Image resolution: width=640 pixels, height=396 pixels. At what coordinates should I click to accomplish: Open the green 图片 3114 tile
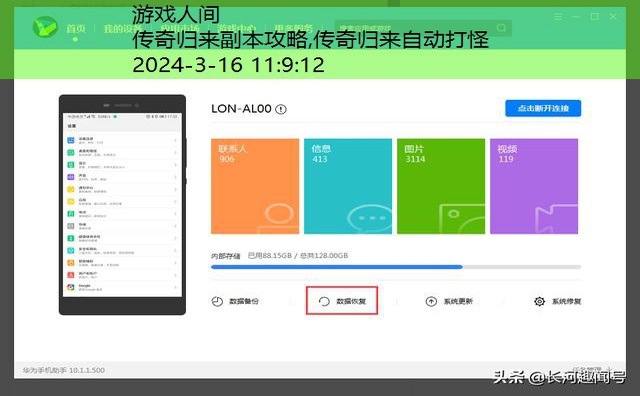pyautogui.click(x=441, y=186)
